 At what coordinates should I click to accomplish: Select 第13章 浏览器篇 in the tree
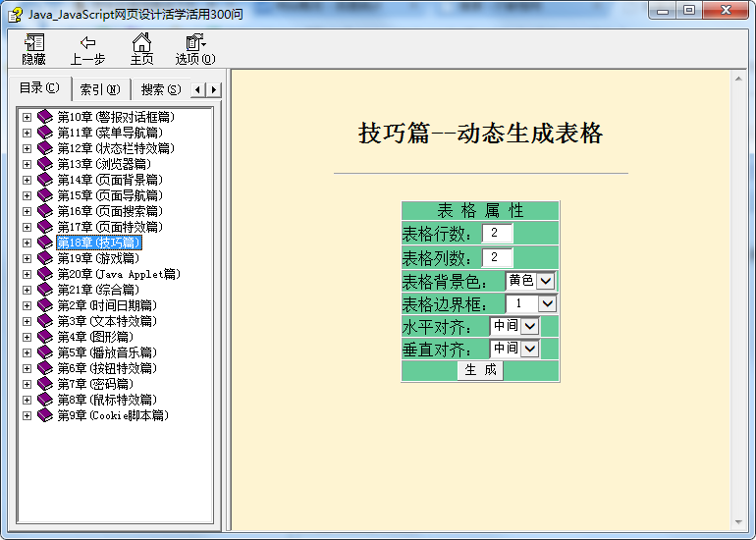103,164
